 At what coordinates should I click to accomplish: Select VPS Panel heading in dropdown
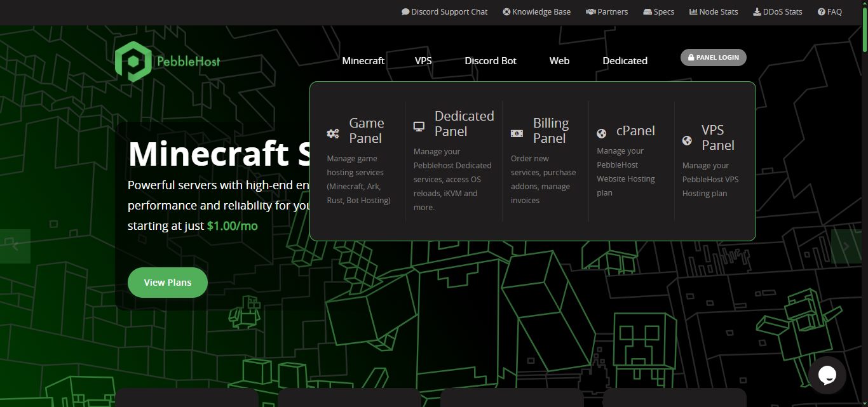click(x=718, y=138)
